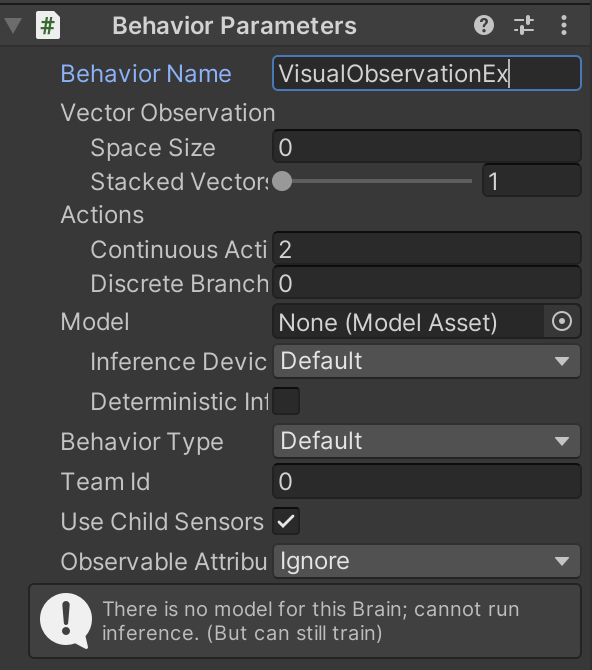The image size is (592, 670).
Task: Focus the Behavior Name text field
Action: 427,73
